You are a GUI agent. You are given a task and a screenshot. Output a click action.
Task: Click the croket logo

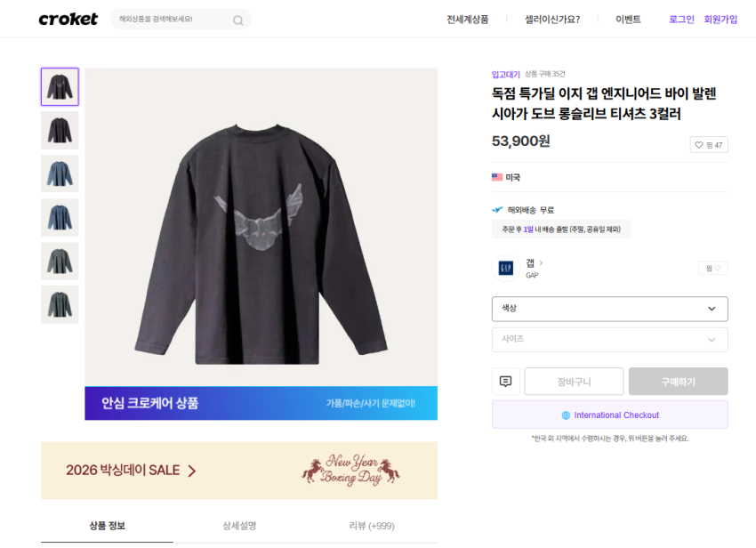(68, 19)
